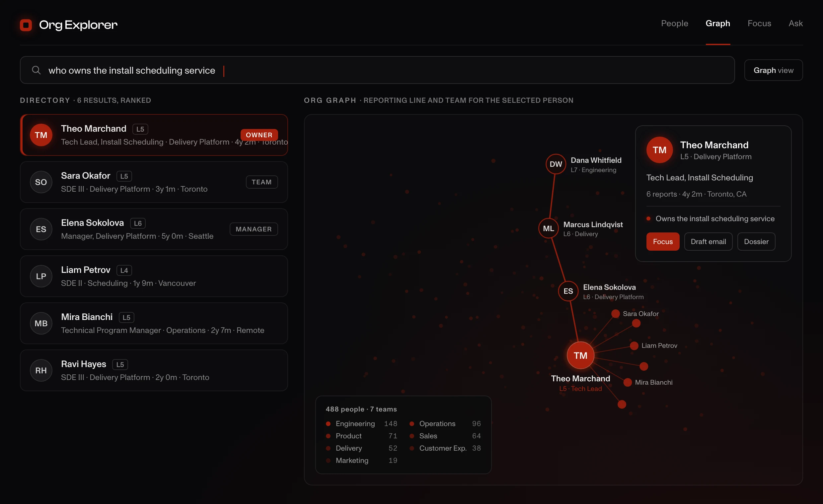823x504 pixels.
Task: Click '488 people · 7 teams' summary text
Action: coord(361,409)
